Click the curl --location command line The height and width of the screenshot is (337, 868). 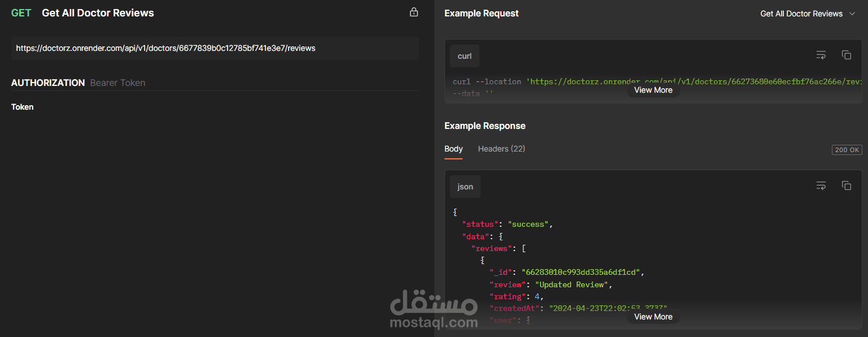click(x=657, y=82)
